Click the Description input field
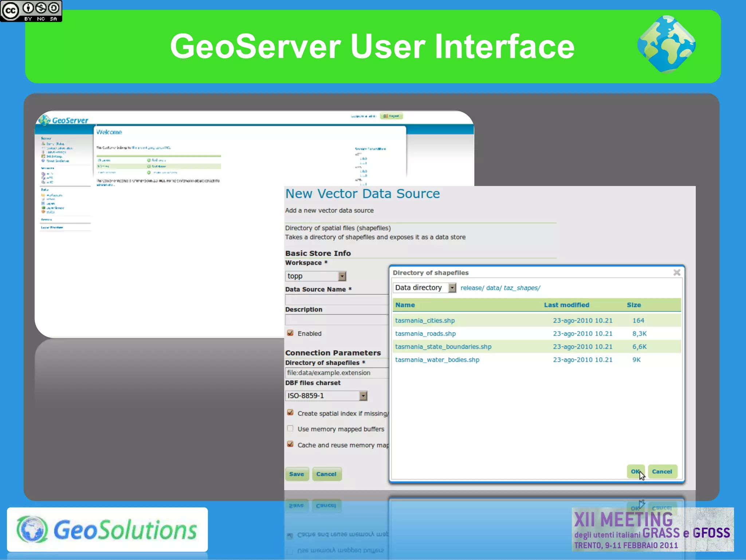The width and height of the screenshot is (746, 560). (337, 320)
